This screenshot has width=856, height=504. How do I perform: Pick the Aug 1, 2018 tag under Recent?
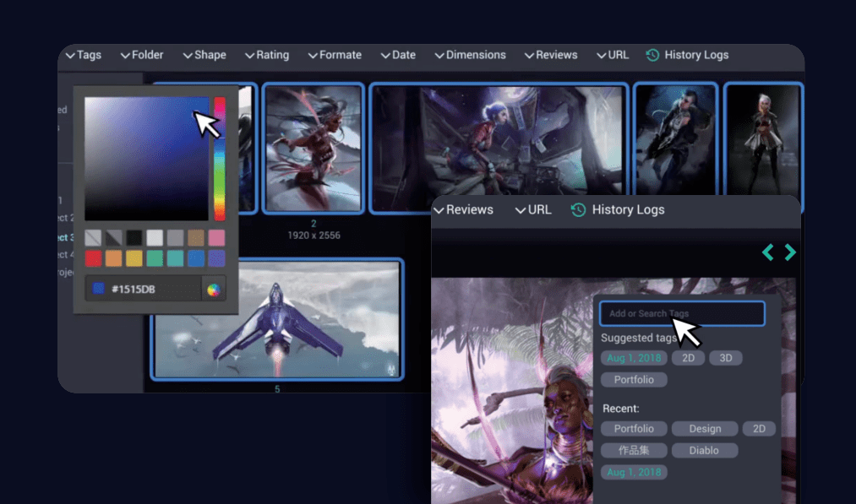click(634, 473)
